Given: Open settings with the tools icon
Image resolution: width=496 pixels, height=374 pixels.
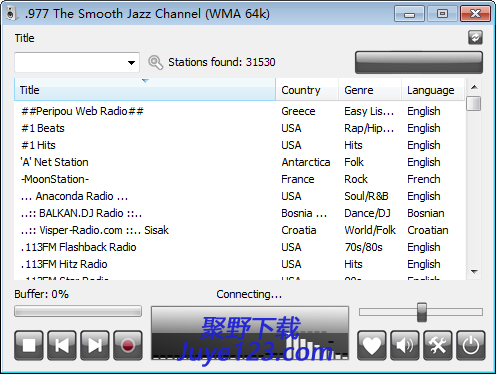Looking at the screenshot, I should (438, 345).
